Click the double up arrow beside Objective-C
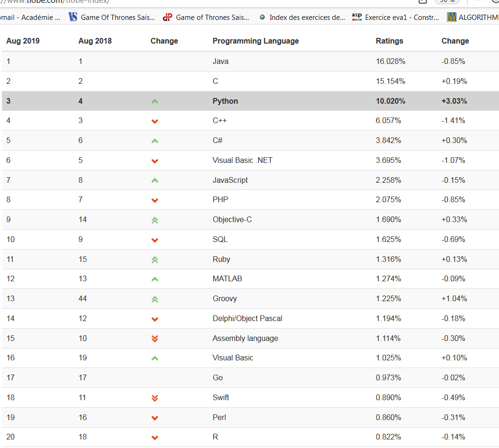The width and height of the screenshot is (499, 448). pyautogui.click(x=155, y=220)
